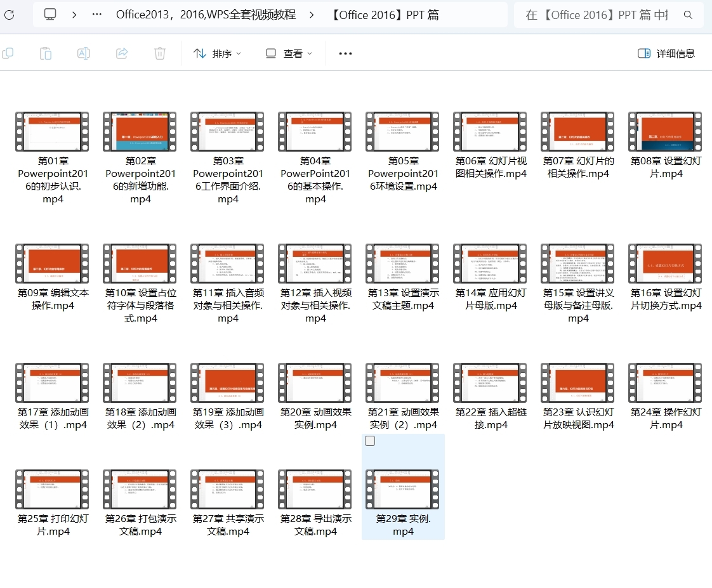Click file name 第29章 实例.mp4
712x588 pixels.
click(x=403, y=525)
